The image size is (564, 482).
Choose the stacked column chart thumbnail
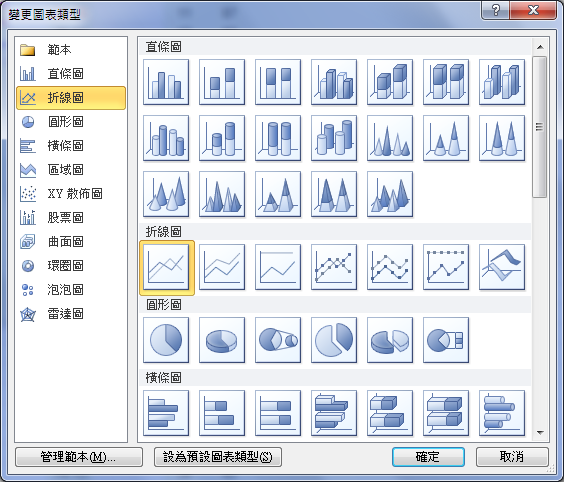(222, 82)
